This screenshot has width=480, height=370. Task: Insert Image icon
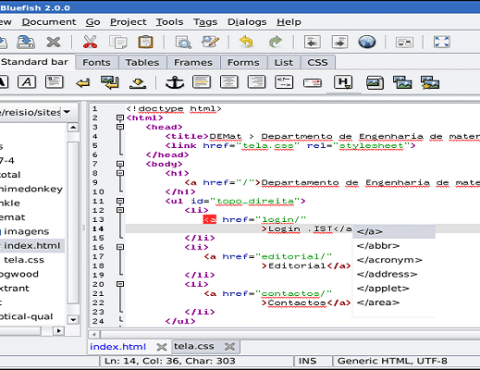point(375,83)
